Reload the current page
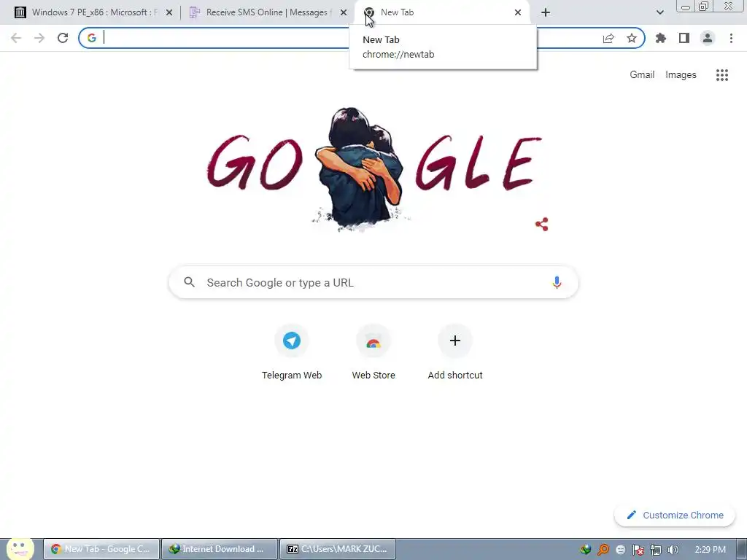The image size is (747, 560). [63, 38]
